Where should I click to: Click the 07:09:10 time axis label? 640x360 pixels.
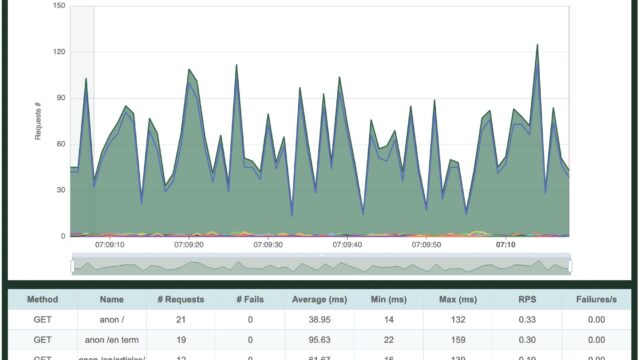click(x=110, y=245)
